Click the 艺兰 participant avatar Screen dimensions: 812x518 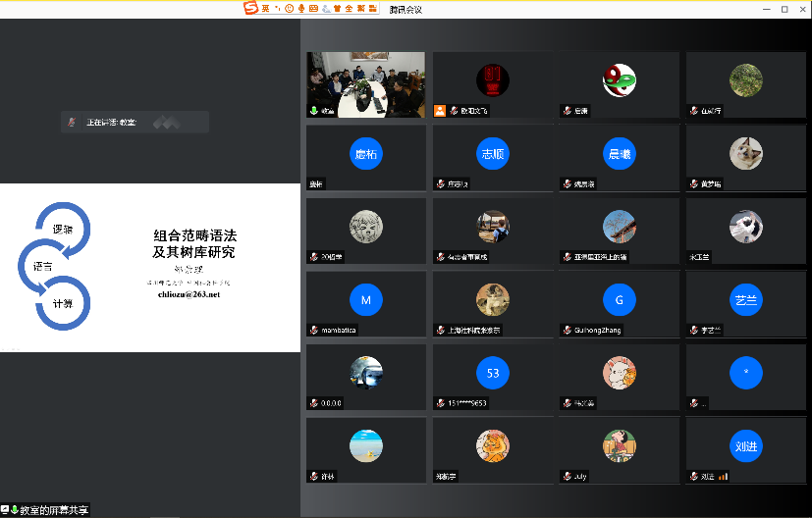[x=745, y=299]
